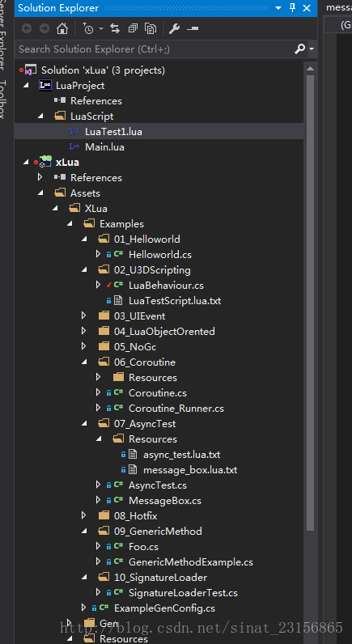
Task: Collapse the Assets folder
Action: pyautogui.click(x=40, y=193)
